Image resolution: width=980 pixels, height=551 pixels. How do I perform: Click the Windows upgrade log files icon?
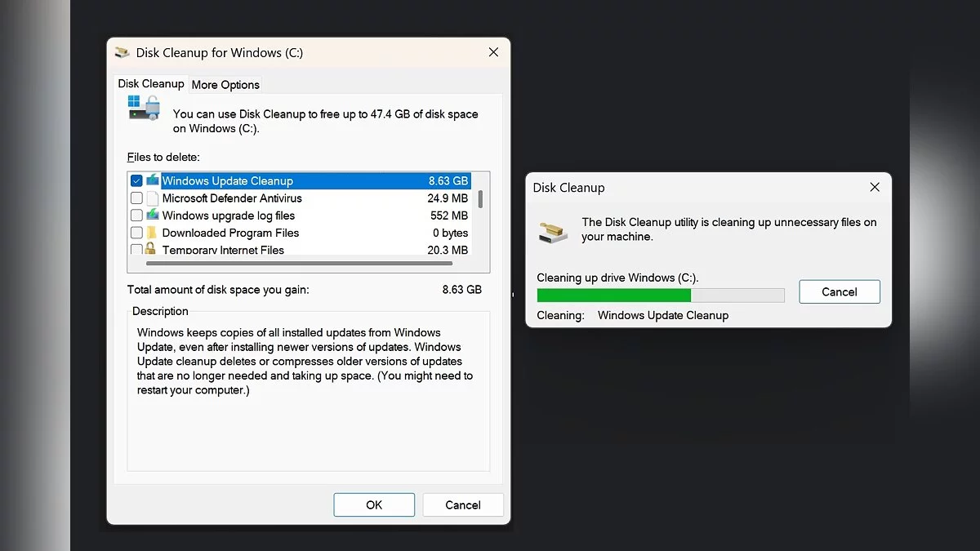[x=153, y=216]
